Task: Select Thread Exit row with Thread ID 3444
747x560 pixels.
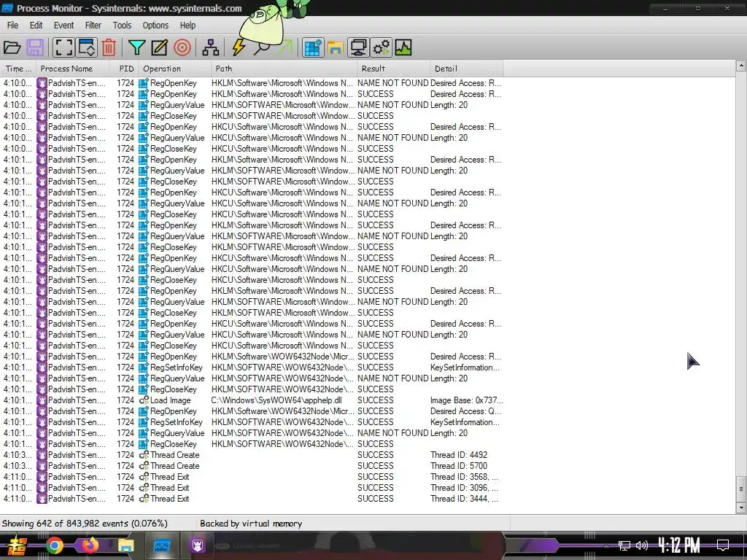Action: 252,499
